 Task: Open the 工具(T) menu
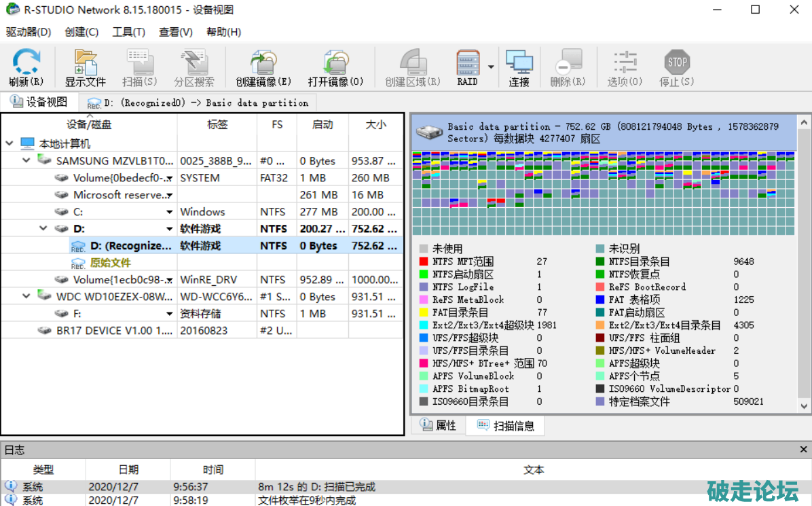pyautogui.click(x=128, y=32)
